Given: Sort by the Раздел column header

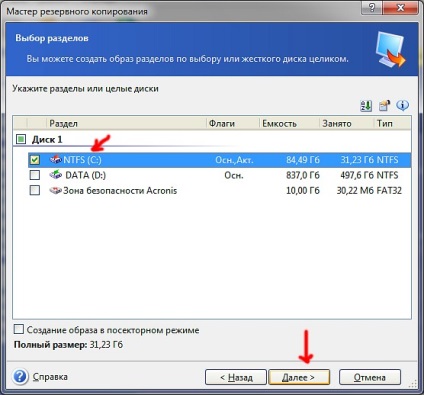Looking at the screenshot, I should tap(126, 123).
